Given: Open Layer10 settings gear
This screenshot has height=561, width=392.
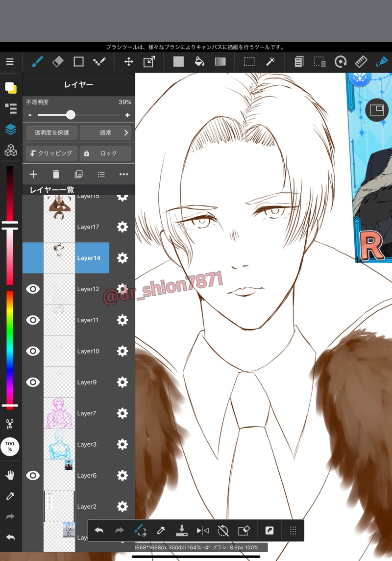Looking at the screenshot, I should (x=122, y=351).
